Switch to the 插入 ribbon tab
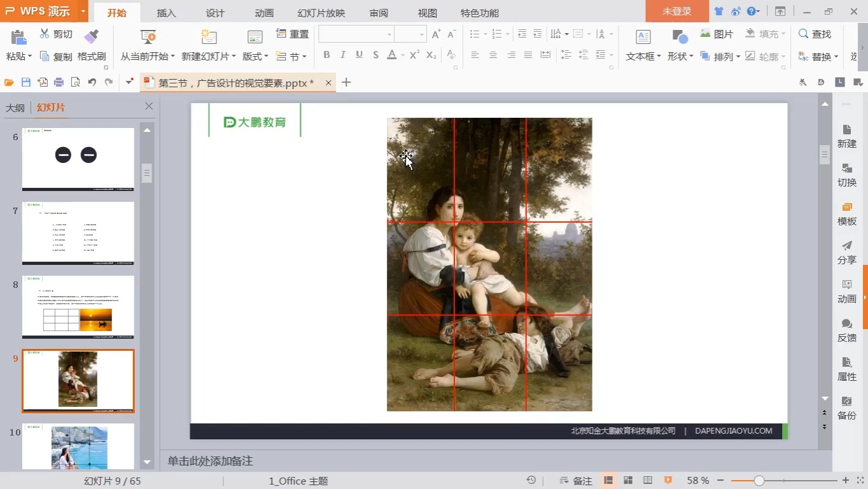 (166, 13)
